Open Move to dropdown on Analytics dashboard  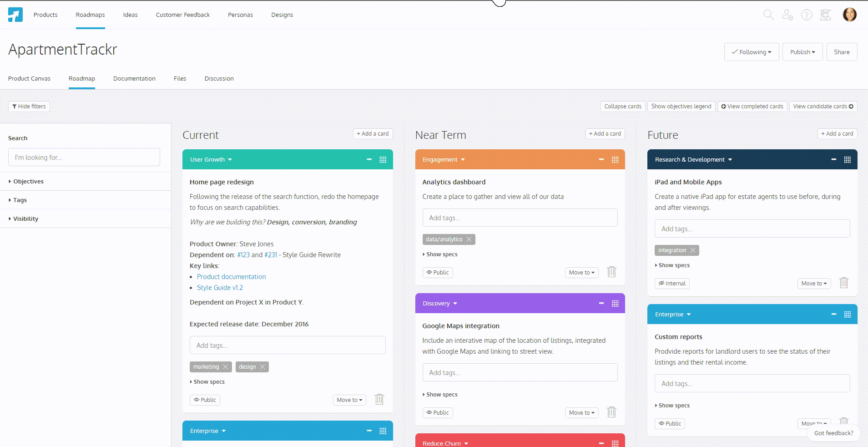click(581, 273)
